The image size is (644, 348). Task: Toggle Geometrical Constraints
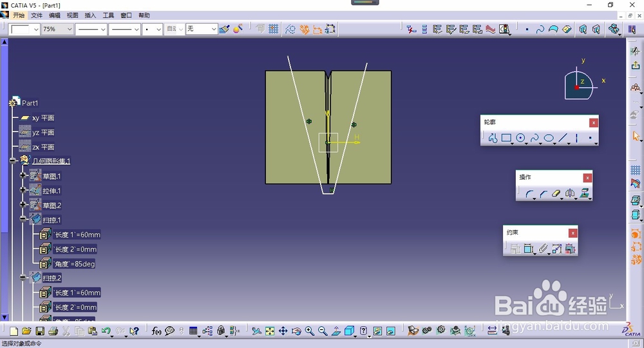click(305, 29)
